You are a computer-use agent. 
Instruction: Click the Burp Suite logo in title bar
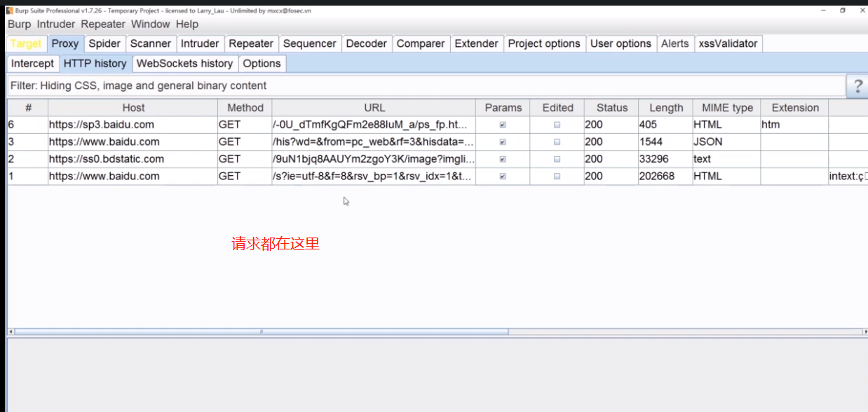pos(9,11)
